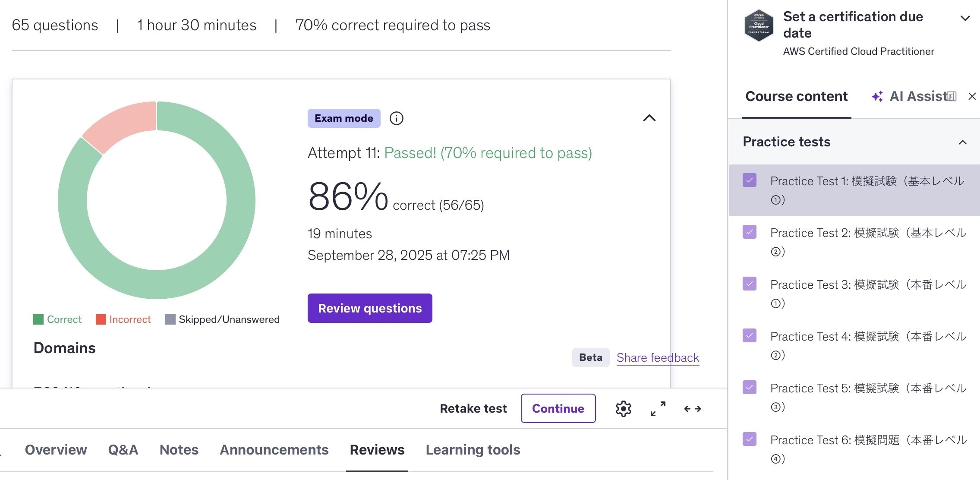
Task: Open the Share feedback link
Action: click(657, 357)
